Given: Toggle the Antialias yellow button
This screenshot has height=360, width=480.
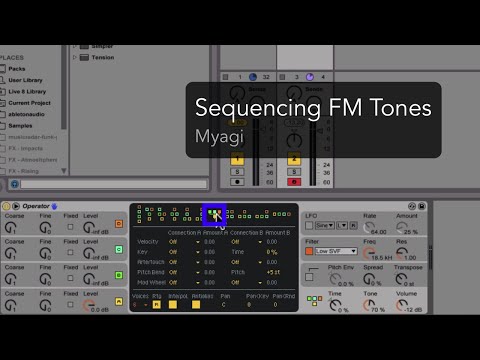Looking at the screenshot, I should tap(196, 304).
